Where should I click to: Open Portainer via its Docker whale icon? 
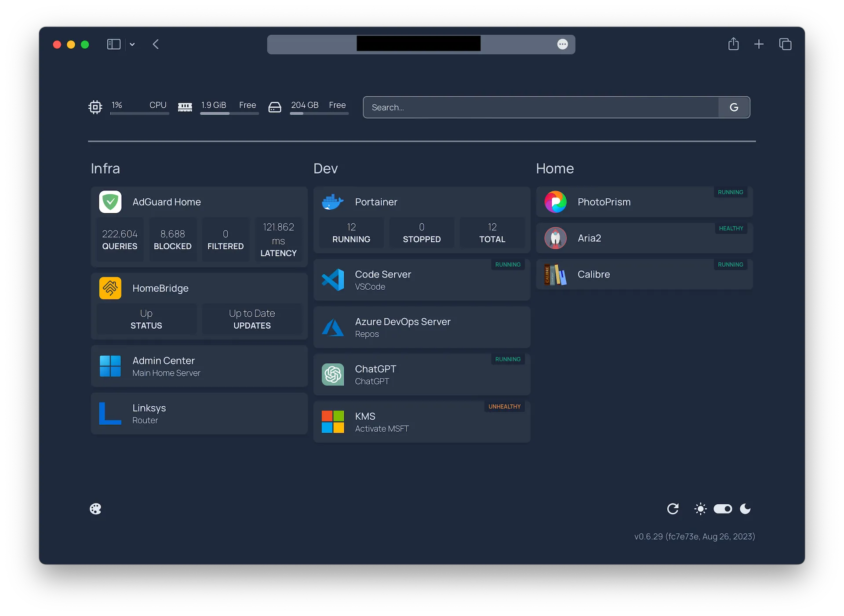[333, 202]
